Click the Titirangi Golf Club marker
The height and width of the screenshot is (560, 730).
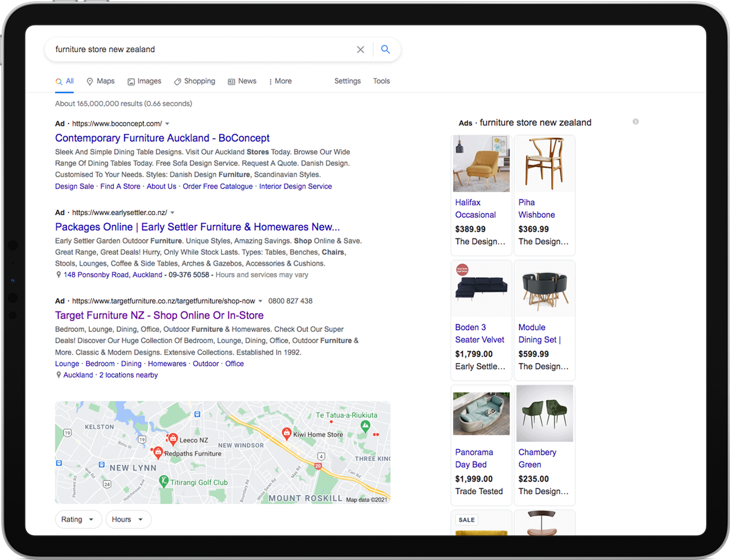coord(163,482)
